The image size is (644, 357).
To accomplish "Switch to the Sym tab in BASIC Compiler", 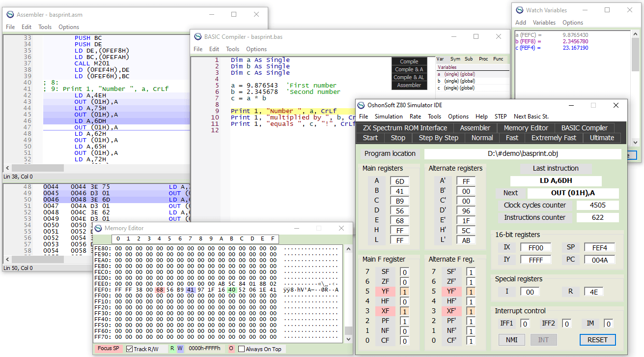I will (x=455, y=59).
